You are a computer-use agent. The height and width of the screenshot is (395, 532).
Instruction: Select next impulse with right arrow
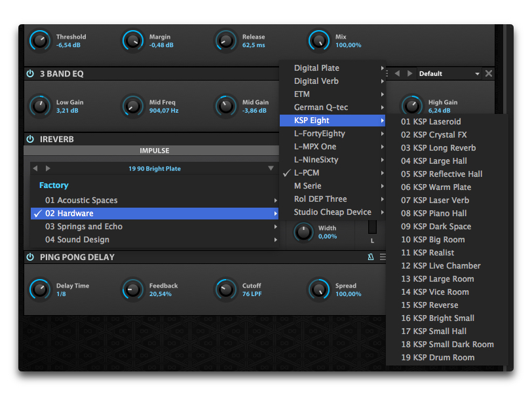click(48, 168)
